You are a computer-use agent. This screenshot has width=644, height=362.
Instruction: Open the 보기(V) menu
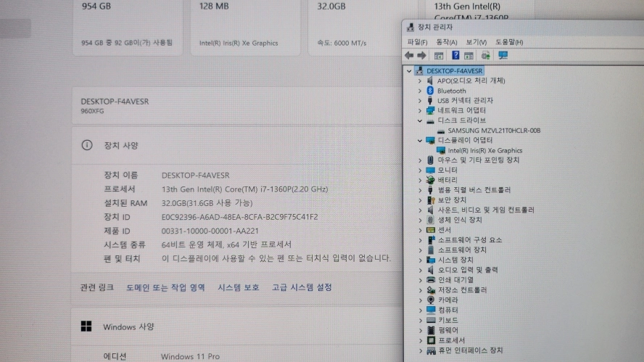(476, 42)
